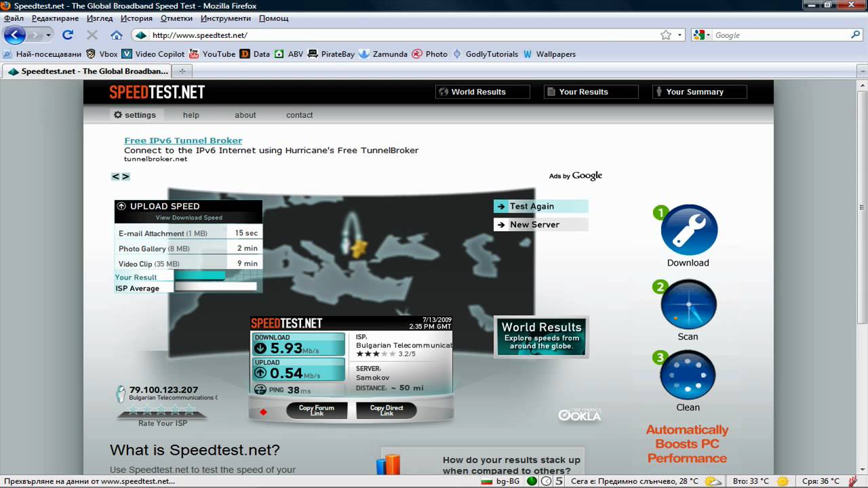Open the Vbox bookmark
The width and height of the screenshot is (868, 488).
pyautogui.click(x=102, y=54)
